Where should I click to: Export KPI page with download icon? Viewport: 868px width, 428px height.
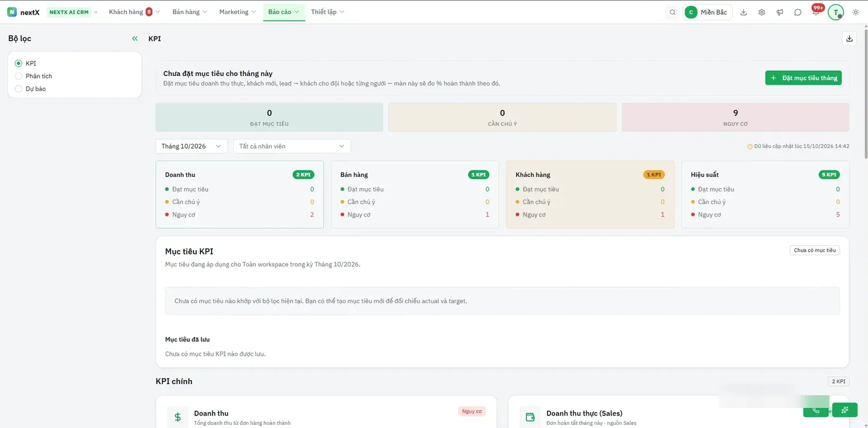[x=850, y=39]
